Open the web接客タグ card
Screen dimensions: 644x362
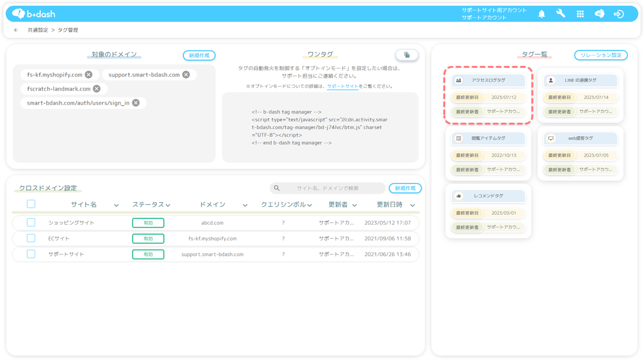(x=581, y=153)
